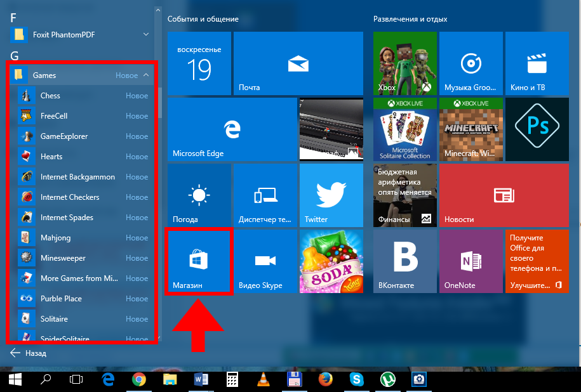Launch Internet Spades
Viewport: 581px width, 392px height.
point(82,218)
